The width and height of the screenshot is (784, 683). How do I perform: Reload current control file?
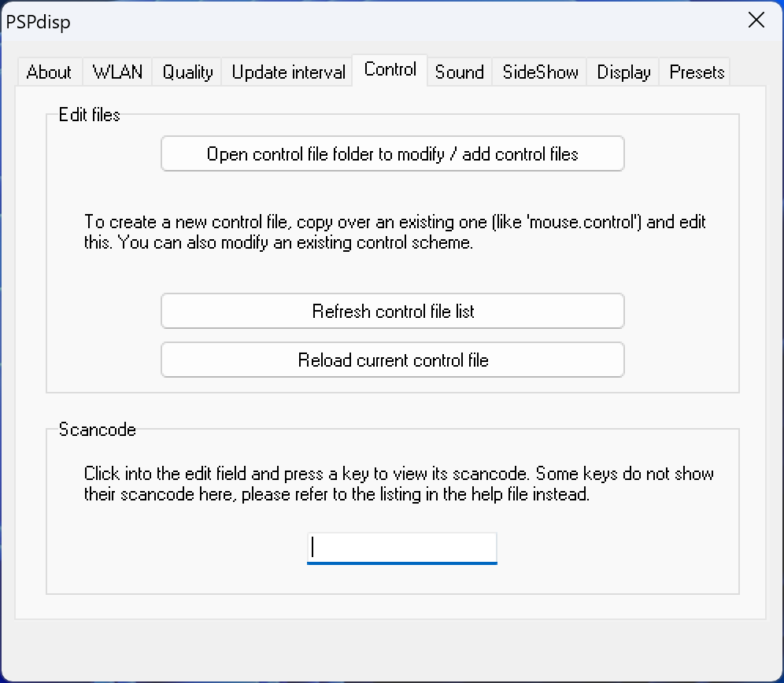point(393,360)
